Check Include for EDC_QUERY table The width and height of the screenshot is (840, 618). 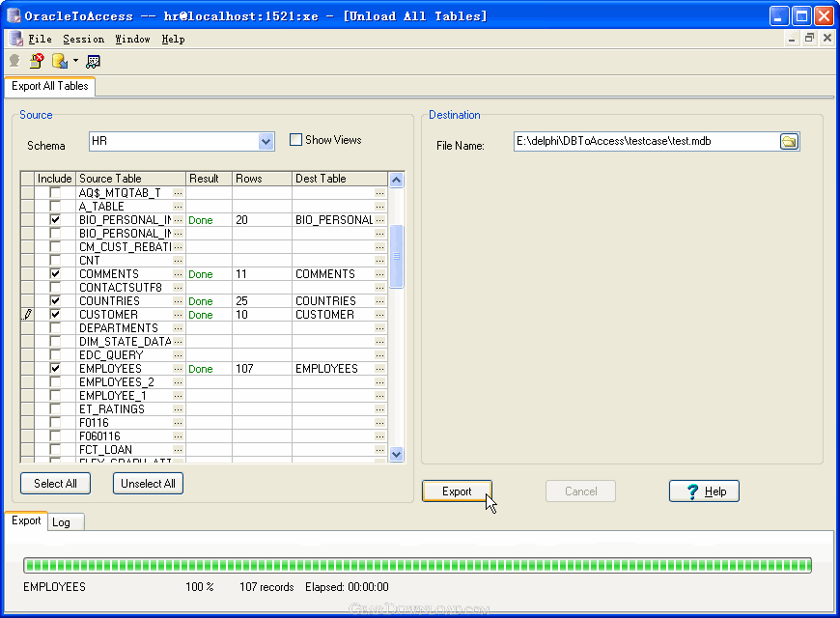pyautogui.click(x=55, y=354)
